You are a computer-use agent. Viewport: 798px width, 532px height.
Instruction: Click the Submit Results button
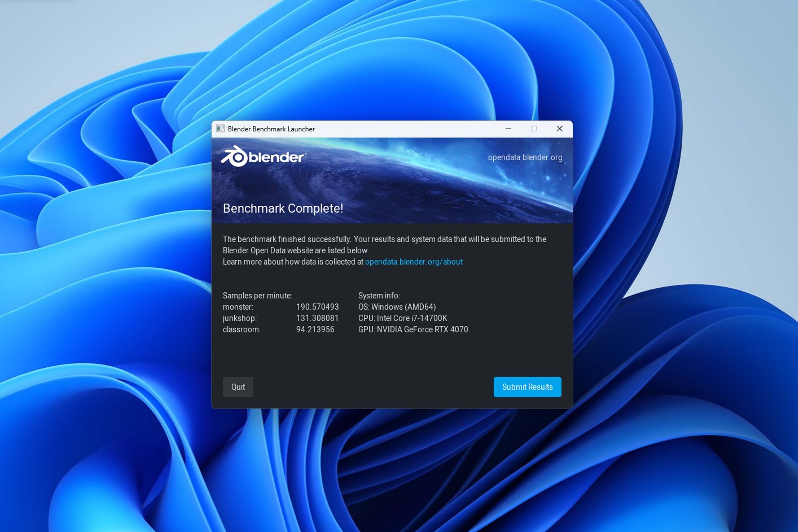click(x=527, y=387)
